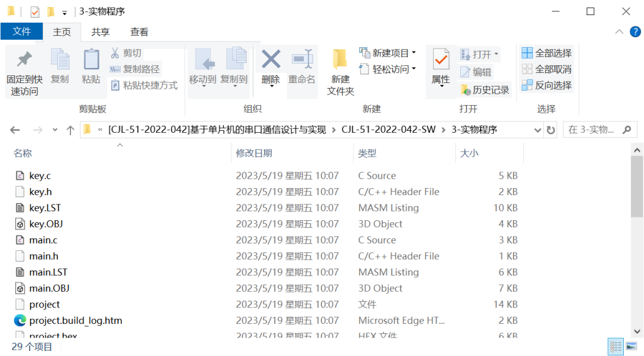Open the Share (共享) ribbon tab

(x=100, y=32)
